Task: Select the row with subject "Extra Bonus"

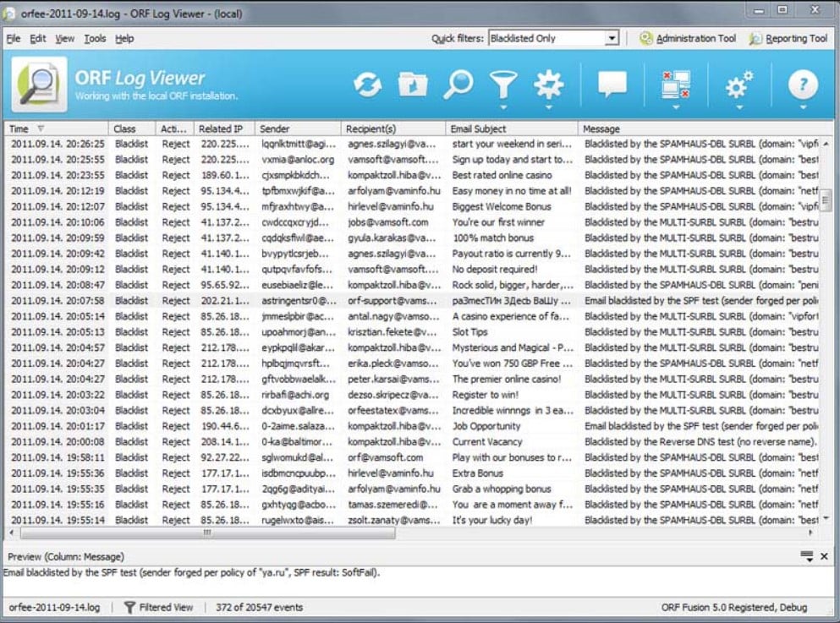Action: tap(413, 473)
